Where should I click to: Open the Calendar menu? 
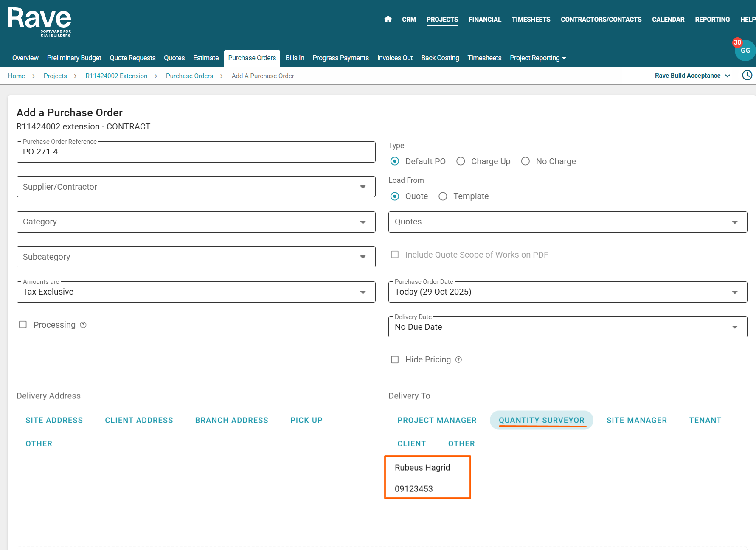point(668,20)
